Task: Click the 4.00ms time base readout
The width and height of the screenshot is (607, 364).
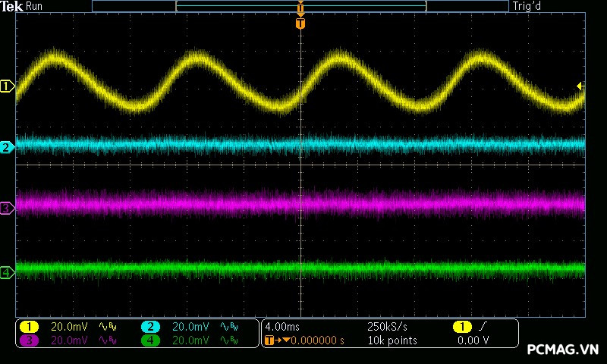Action: tap(281, 327)
